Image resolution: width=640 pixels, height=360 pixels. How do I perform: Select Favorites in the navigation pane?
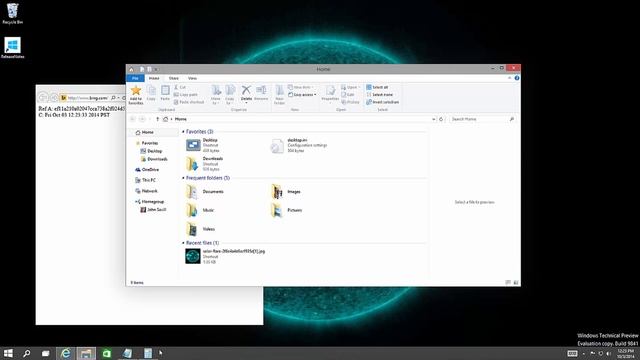tap(147, 143)
